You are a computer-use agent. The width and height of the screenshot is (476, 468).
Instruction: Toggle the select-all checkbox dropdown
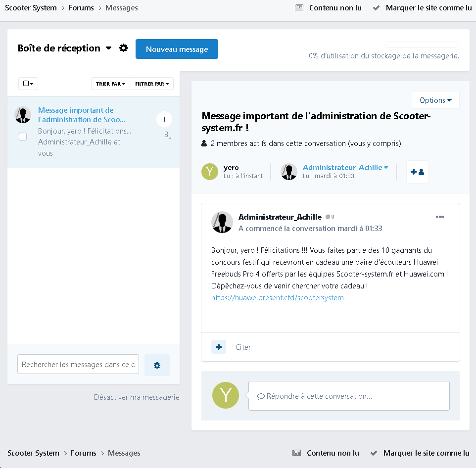[28, 84]
